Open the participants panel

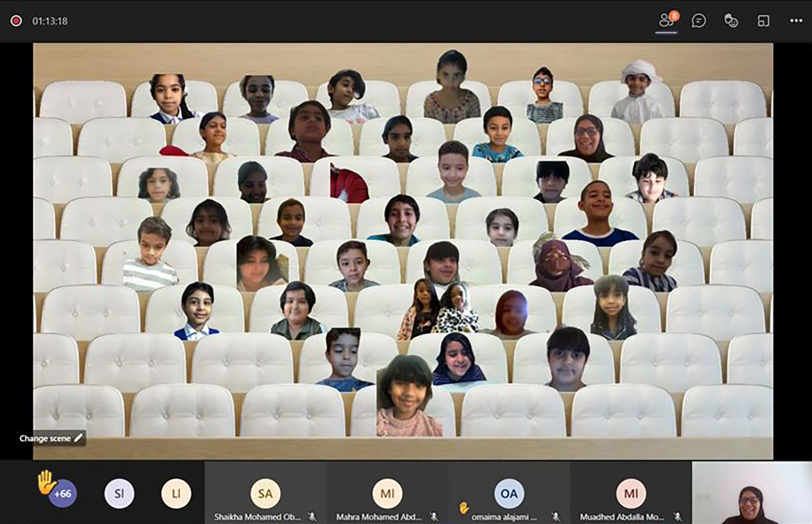point(666,21)
